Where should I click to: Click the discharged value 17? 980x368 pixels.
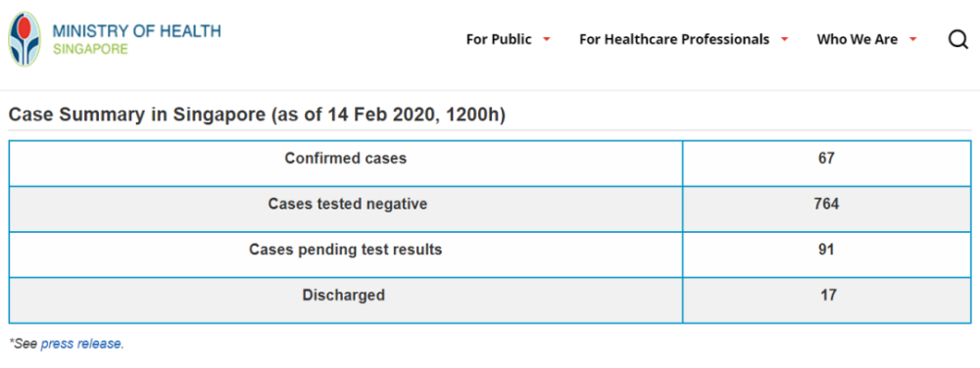(828, 295)
